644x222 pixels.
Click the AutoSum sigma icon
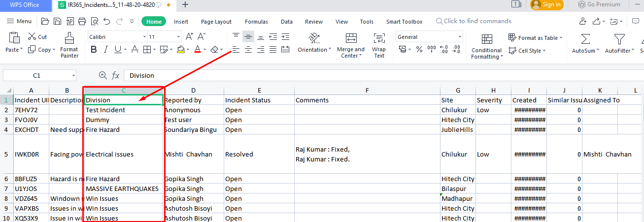pyautogui.click(x=585, y=39)
